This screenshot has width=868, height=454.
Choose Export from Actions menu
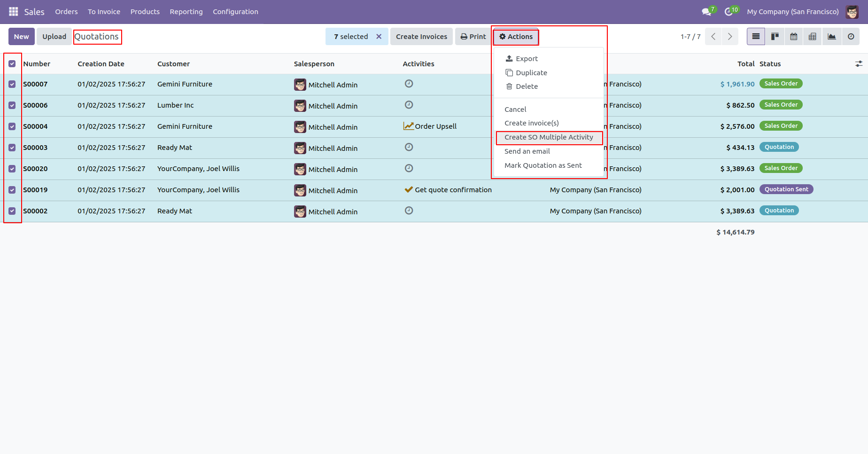click(x=549, y=59)
